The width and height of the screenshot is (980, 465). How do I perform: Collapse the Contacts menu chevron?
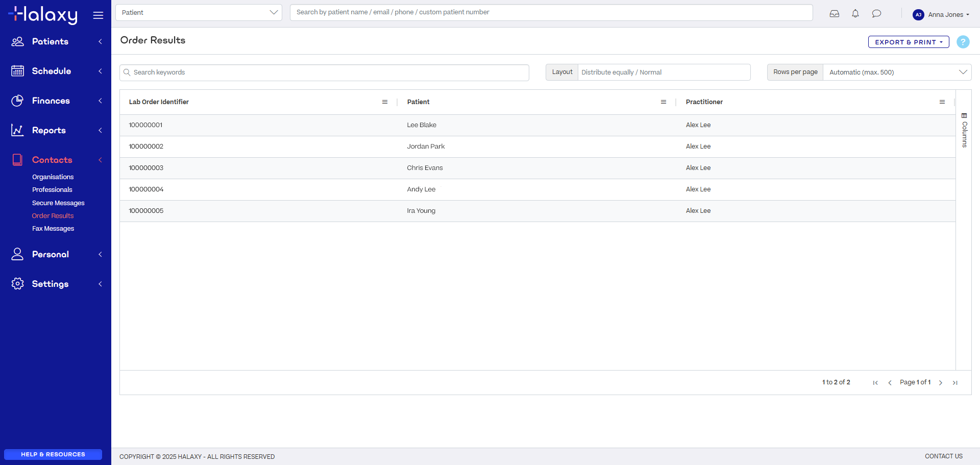(x=100, y=160)
